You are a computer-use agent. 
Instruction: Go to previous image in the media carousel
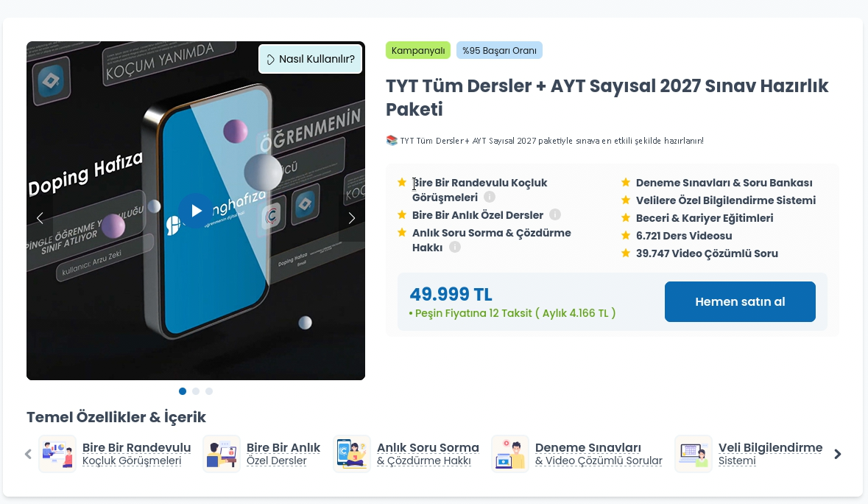coord(40,218)
